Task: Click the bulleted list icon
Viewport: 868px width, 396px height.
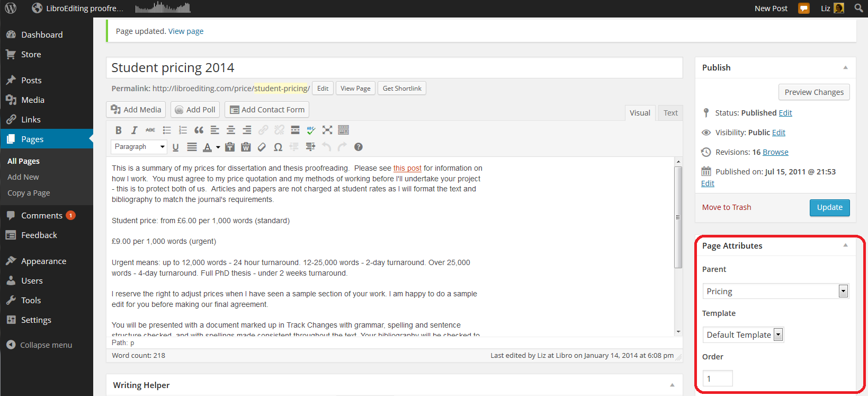Action: coord(167,130)
